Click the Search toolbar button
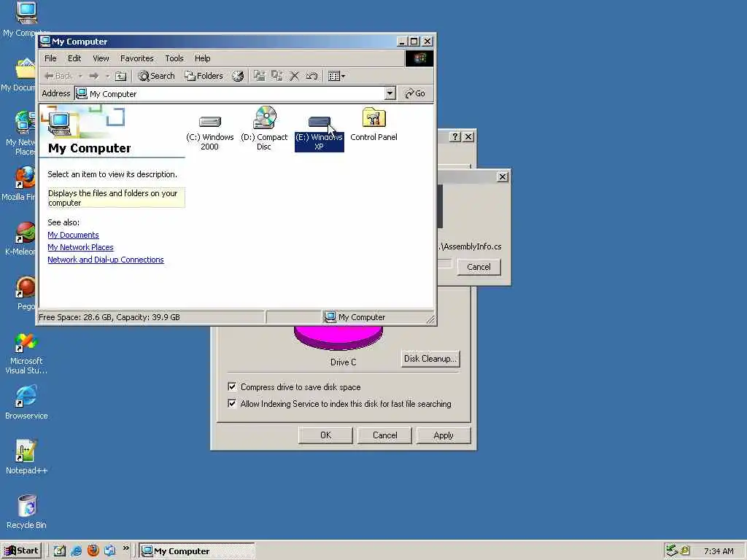Viewport: 747px width, 560px height. pos(156,76)
